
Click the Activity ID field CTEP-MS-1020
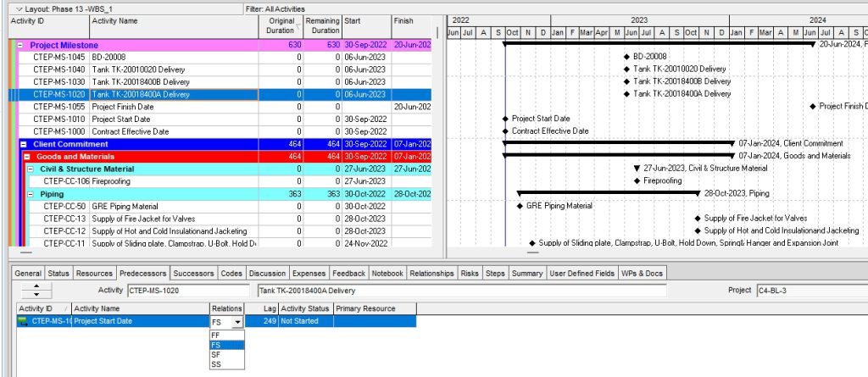[188, 290]
